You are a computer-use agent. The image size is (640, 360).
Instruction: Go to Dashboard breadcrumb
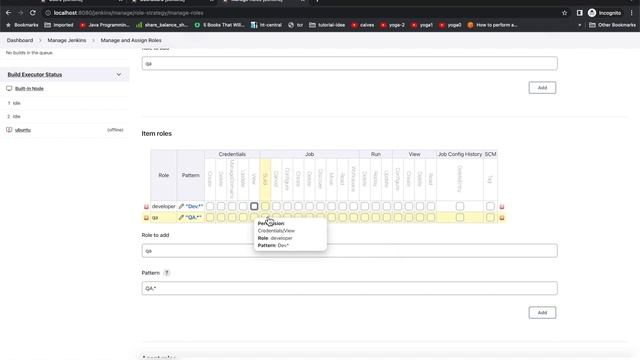point(20,40)
